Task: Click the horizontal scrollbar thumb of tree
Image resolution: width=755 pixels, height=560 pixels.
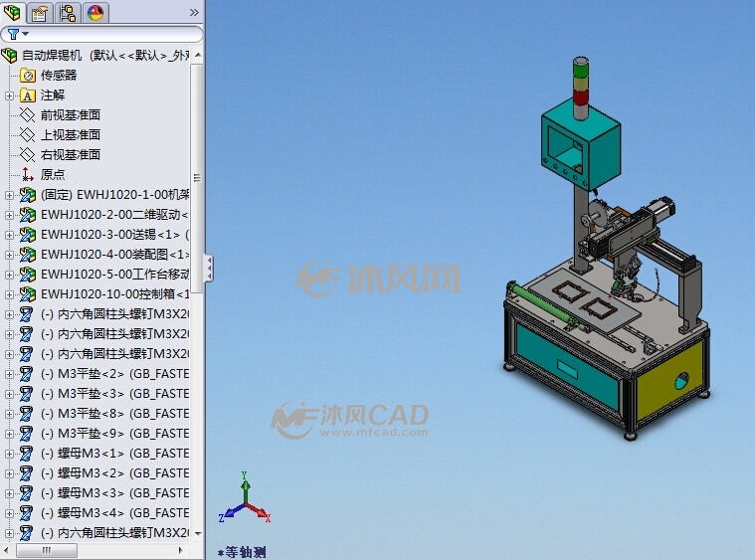Action: pyautogui.click(x=47, y=550)
